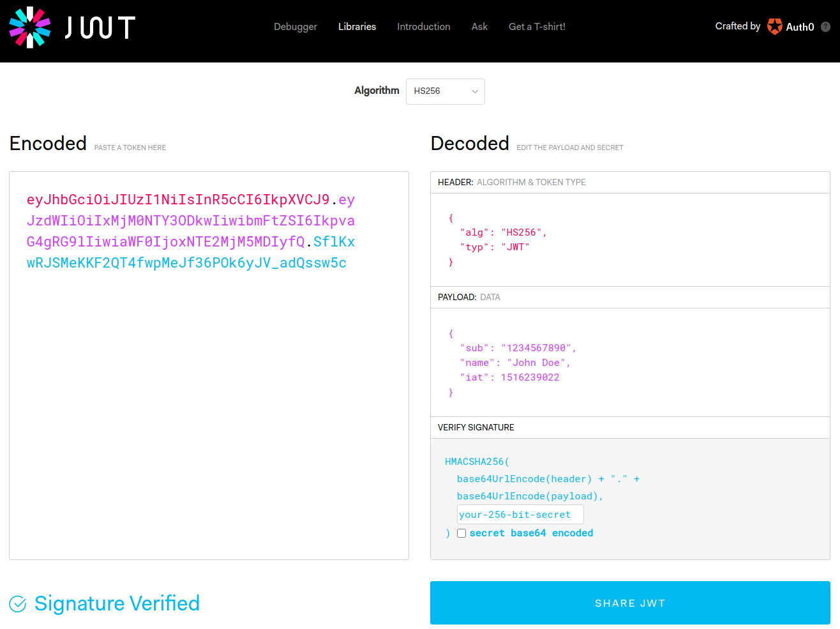Image resolution: width=840 pixels, height=629 pixels.
Task: Click the VERIFY SIGNATURE section title
Action: tap(476, 427)
